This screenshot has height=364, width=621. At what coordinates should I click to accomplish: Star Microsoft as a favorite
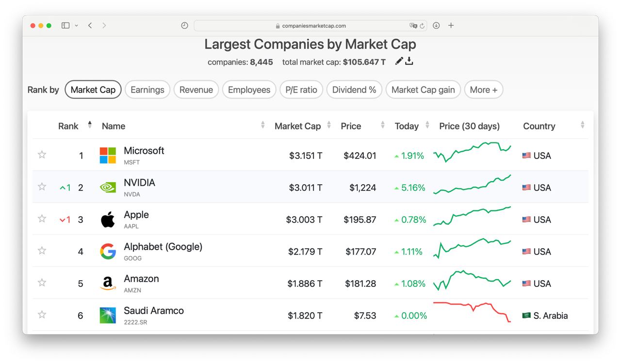[42, 155]
